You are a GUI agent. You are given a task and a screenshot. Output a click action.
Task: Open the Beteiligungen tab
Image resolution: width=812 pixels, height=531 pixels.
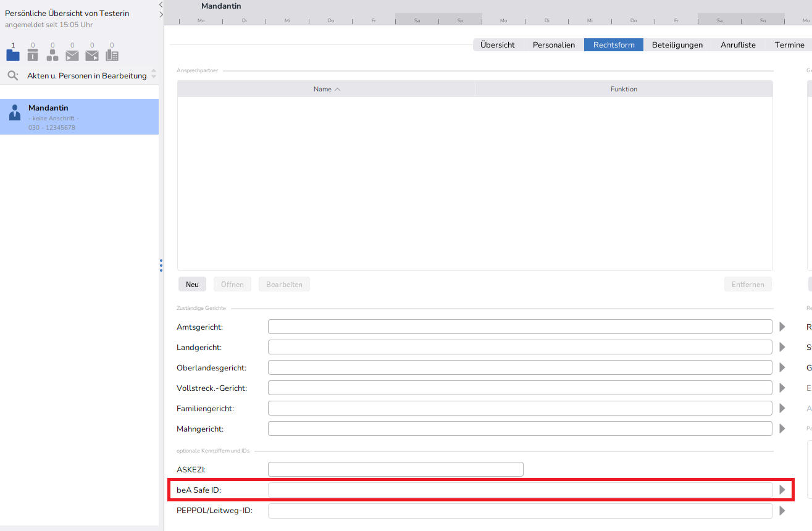click(x=677, y=44)
